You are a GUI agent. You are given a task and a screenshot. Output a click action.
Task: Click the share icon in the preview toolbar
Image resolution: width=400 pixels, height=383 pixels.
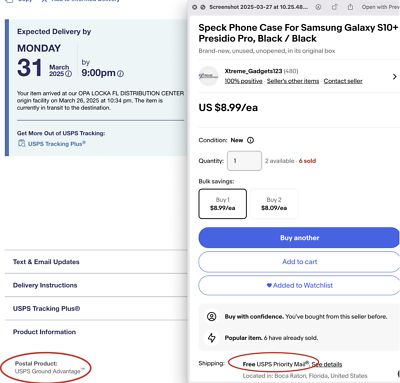click(x=350, y=7)
